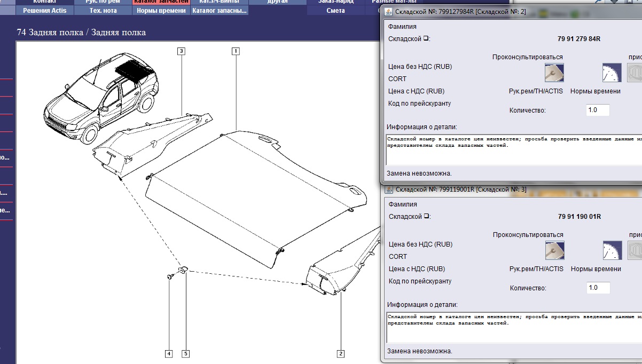Select the Нормы времени tab in top bar

pyautogui.click(x=161, y=11)
